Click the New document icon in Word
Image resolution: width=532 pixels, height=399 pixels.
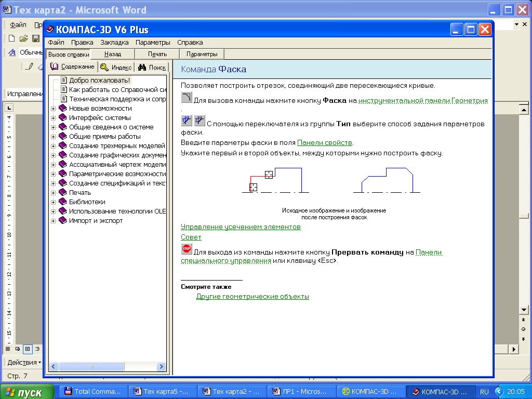pos(12,38)
